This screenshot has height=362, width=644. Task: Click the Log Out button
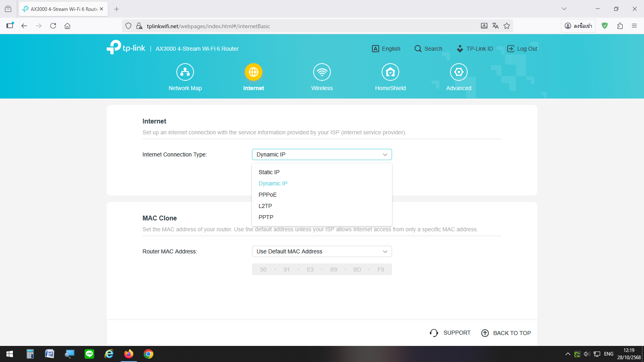coord(522,49)
